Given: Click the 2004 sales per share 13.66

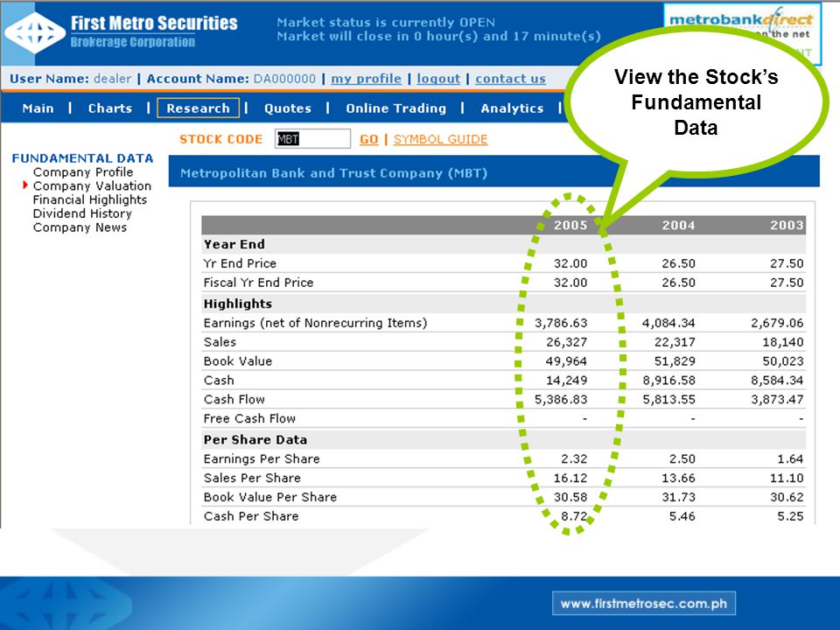Looking at the screenshot, I should (678, 478).
